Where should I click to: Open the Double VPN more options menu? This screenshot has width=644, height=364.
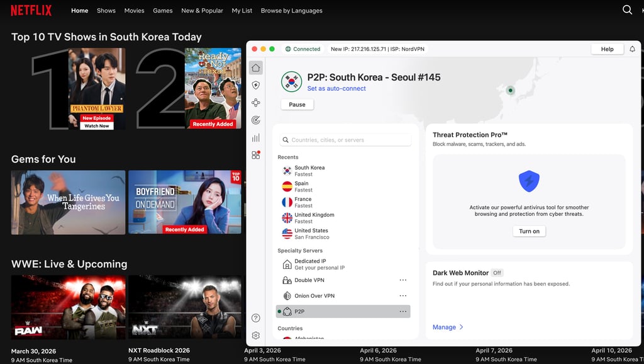tap(403, 280)
